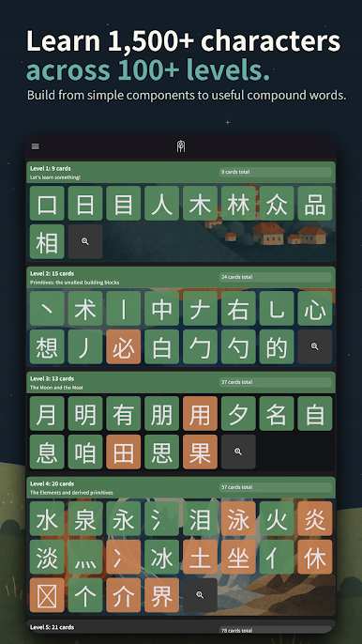This screenshot has height=644, width=362.
Task: Open the 名 character card
Action: 277,414
